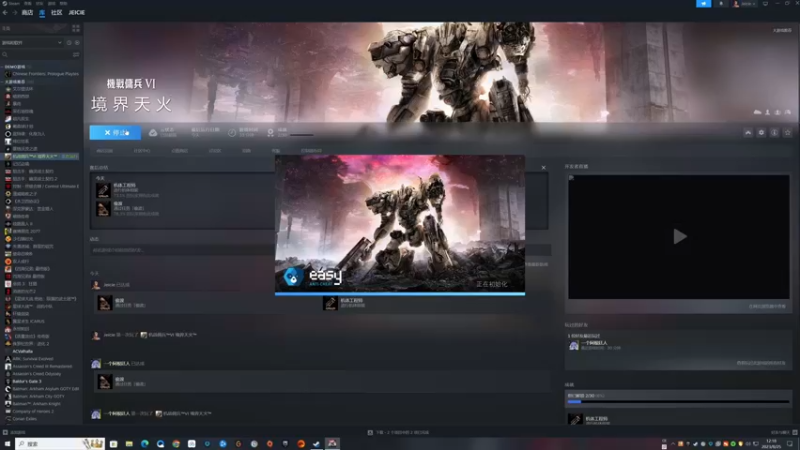The height and width of the screenshot is (450, 800).
Task: Click the single-player person icon on hero banner
Action: (x=767, y=112)
